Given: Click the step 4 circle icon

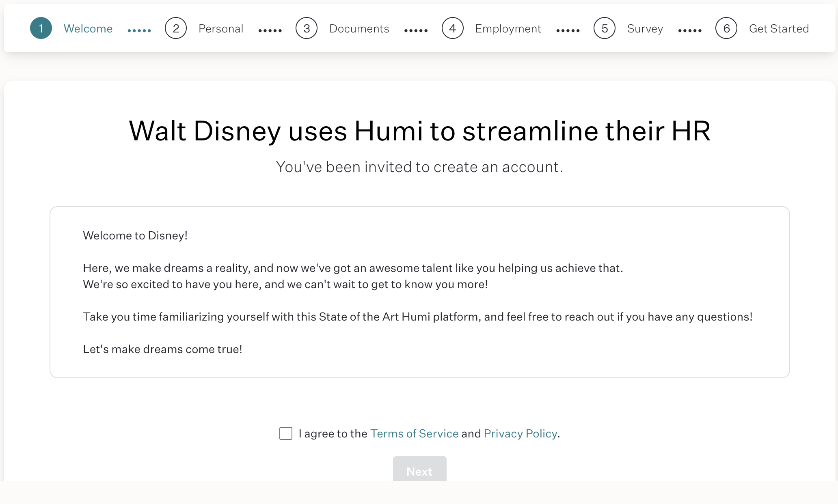Looking at the screenshot, I should 453,28.
